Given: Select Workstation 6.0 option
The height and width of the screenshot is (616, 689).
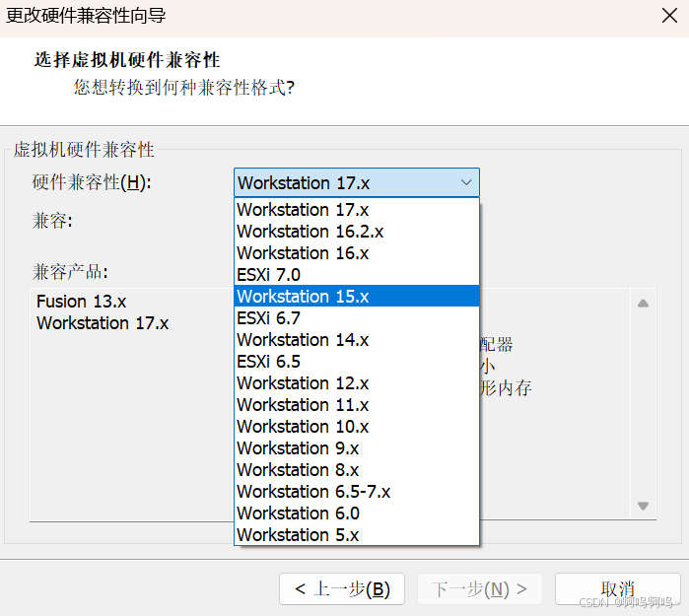Looking at the screenshot, I should (357, 513).
